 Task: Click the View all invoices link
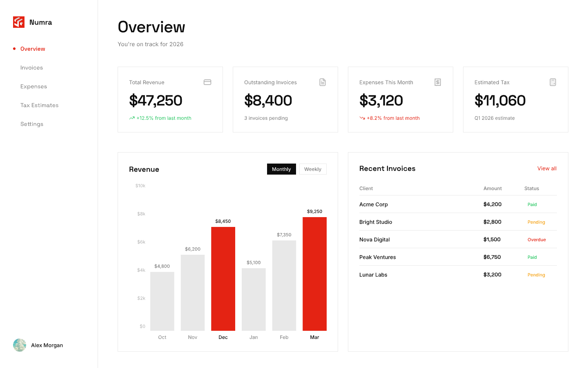tap(547, 168)
